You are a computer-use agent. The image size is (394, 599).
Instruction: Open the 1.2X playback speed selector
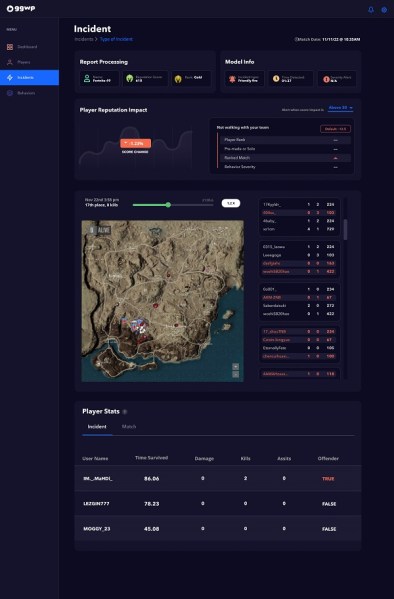231,203
